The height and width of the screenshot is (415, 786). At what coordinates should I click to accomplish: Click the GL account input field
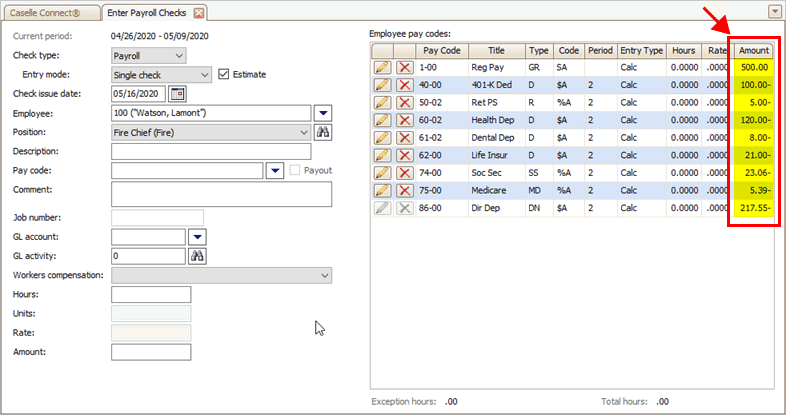(148, 237)
